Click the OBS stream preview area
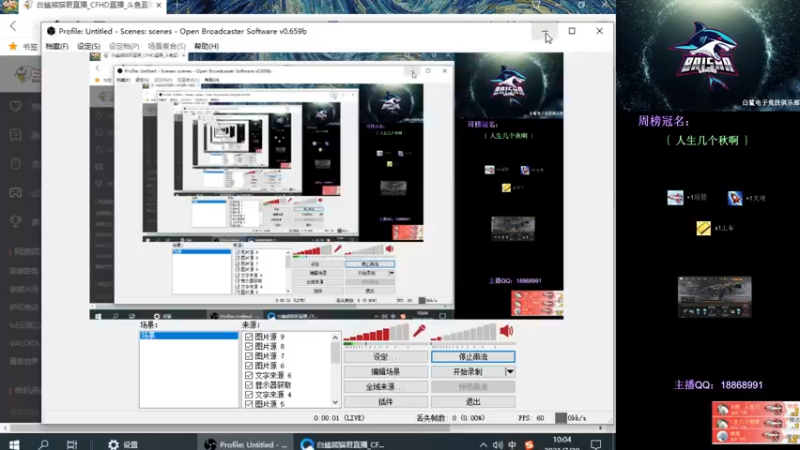 (327, 186)
